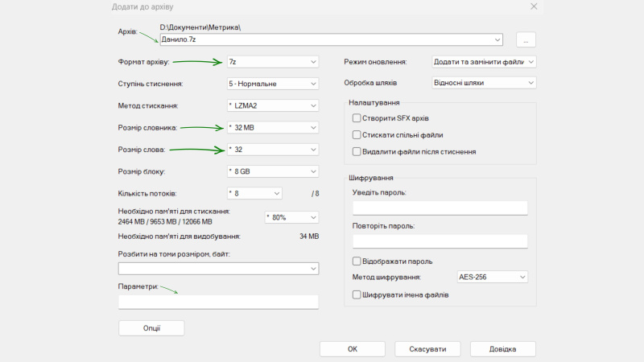Enable the Створити SFX архів checkbox
The image size is (644, 362).
point(357,118)
